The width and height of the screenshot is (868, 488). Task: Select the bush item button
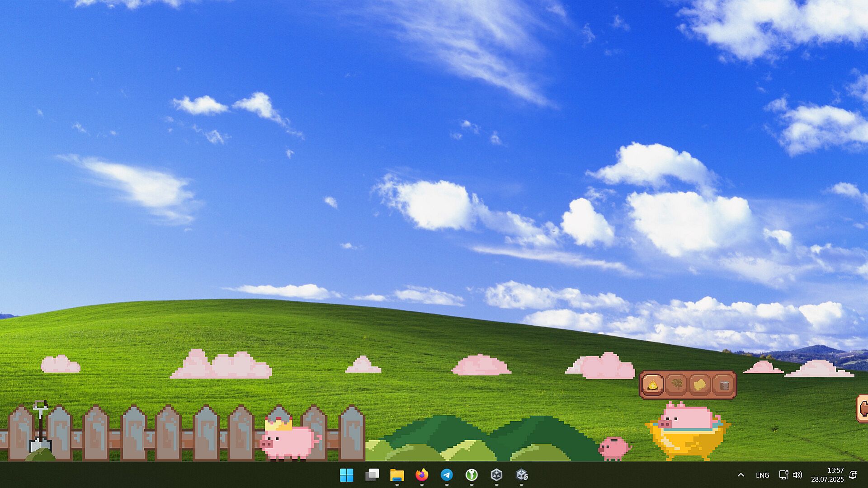[x=676, y=385]
